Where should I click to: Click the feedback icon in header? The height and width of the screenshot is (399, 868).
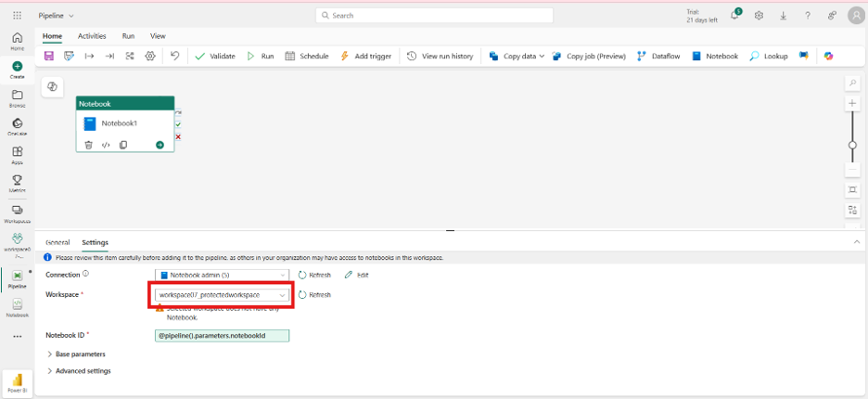[832, 16]
